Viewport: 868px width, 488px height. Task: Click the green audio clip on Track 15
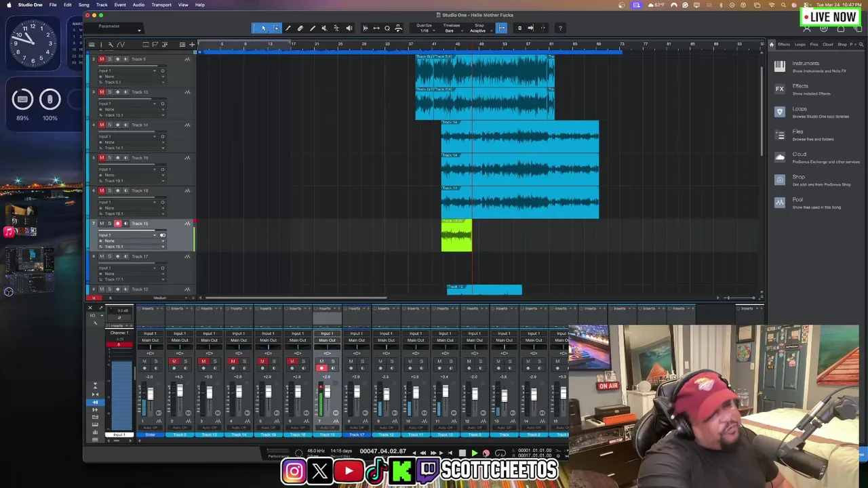[456, 235]
